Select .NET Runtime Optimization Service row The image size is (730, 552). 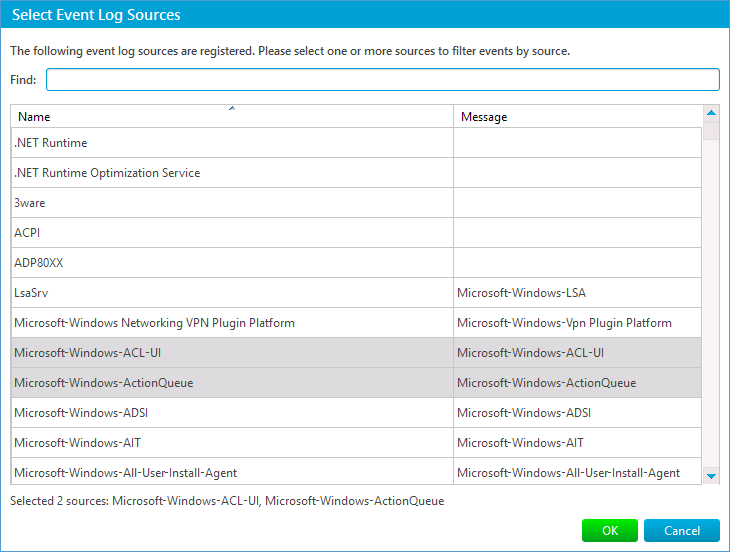(232, 173)
